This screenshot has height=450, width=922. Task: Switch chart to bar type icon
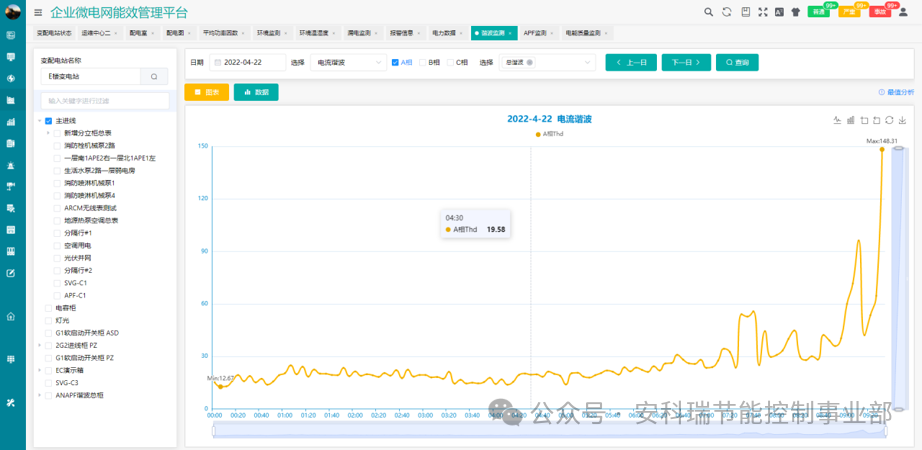[x=850, y=120]
